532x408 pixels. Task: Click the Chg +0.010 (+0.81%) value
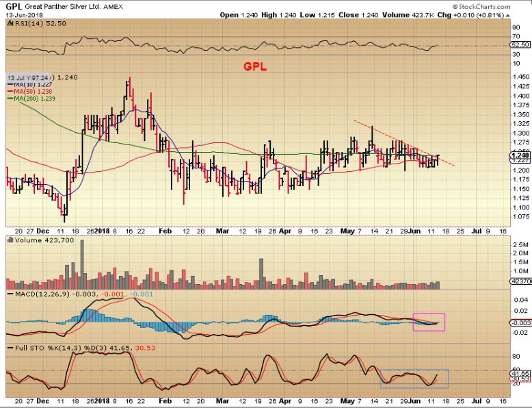[x=470, y=15]
